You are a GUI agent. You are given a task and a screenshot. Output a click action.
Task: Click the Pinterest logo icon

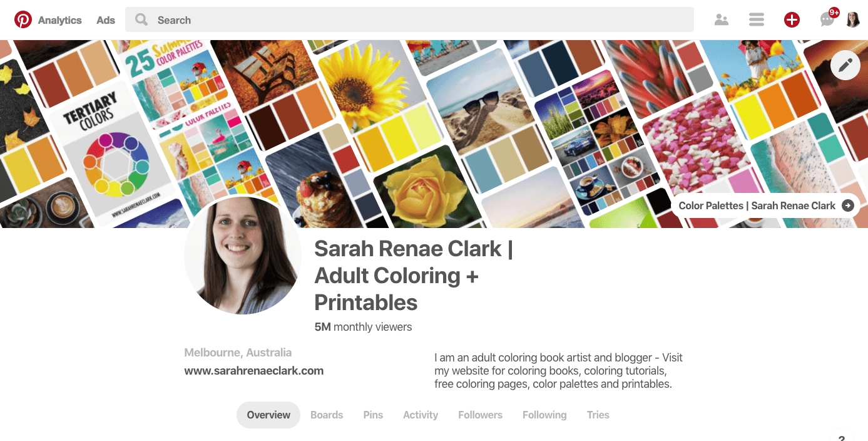point(23,20)
